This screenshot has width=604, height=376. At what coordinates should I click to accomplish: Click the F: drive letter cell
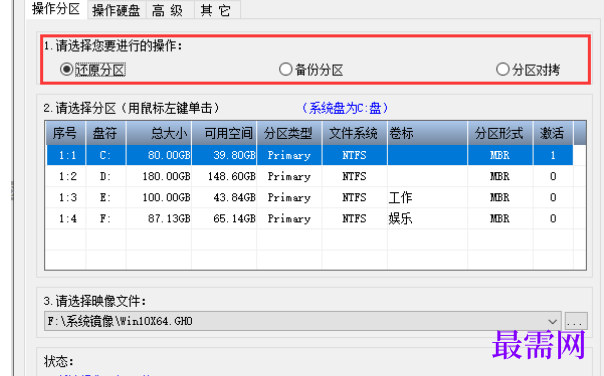click(106, 219)
